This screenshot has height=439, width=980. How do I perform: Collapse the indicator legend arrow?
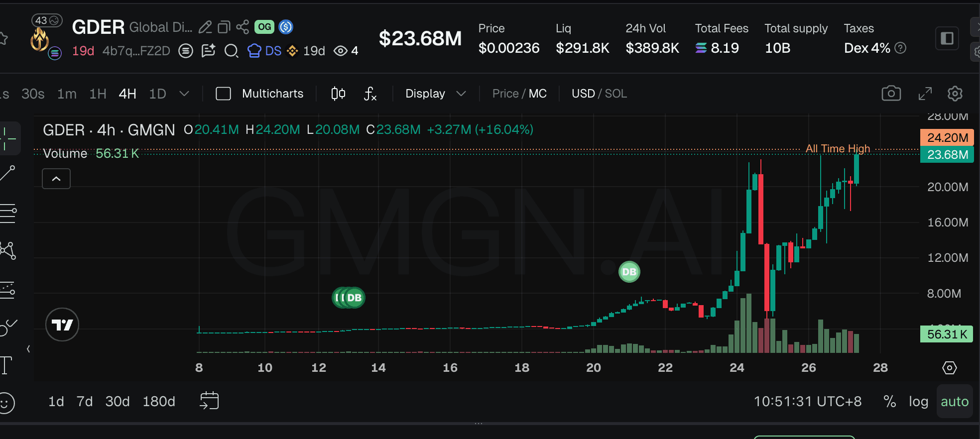(x=56, y=179)
